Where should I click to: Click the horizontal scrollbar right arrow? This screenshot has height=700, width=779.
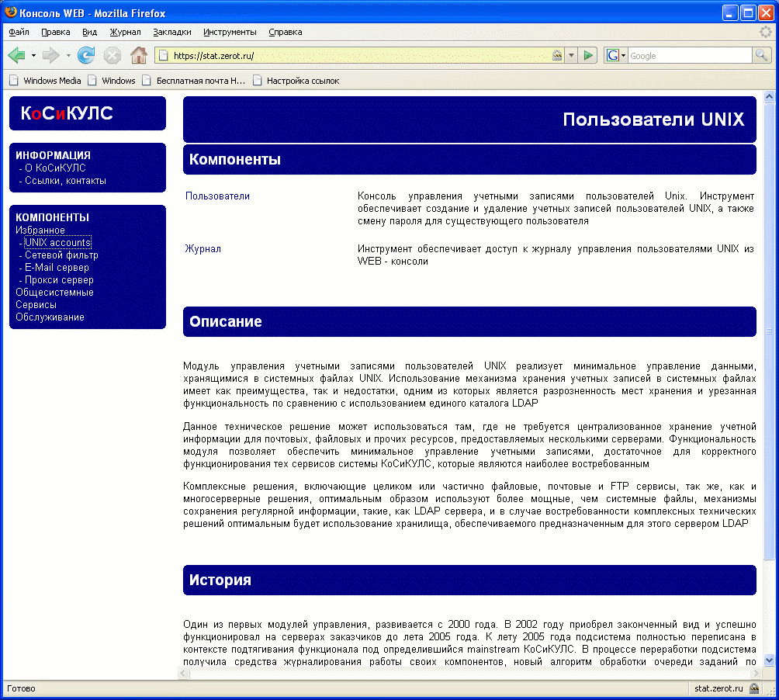pos(756,673)
